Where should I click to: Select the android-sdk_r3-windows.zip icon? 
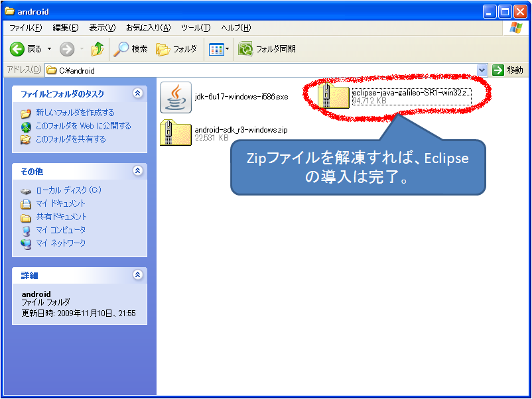[x=176, y=133]
